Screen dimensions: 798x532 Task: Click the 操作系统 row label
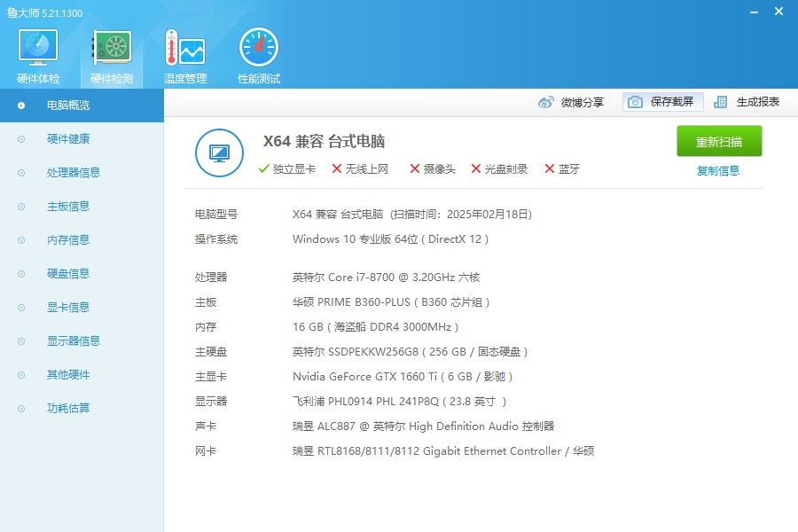[x=216, y=239]
